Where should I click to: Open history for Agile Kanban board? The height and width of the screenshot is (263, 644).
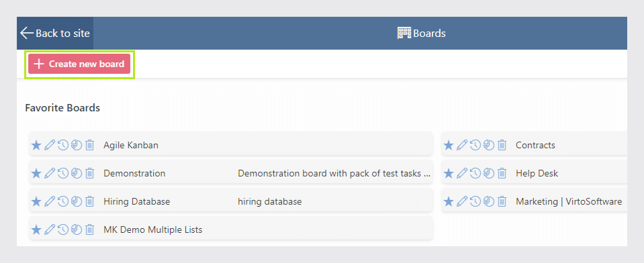63,145
